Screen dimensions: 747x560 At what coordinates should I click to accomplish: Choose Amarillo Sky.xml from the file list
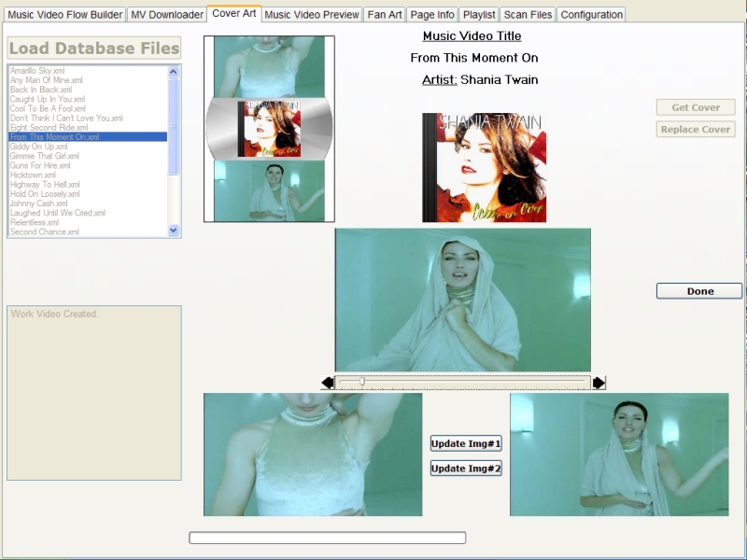tap(37, 71)
